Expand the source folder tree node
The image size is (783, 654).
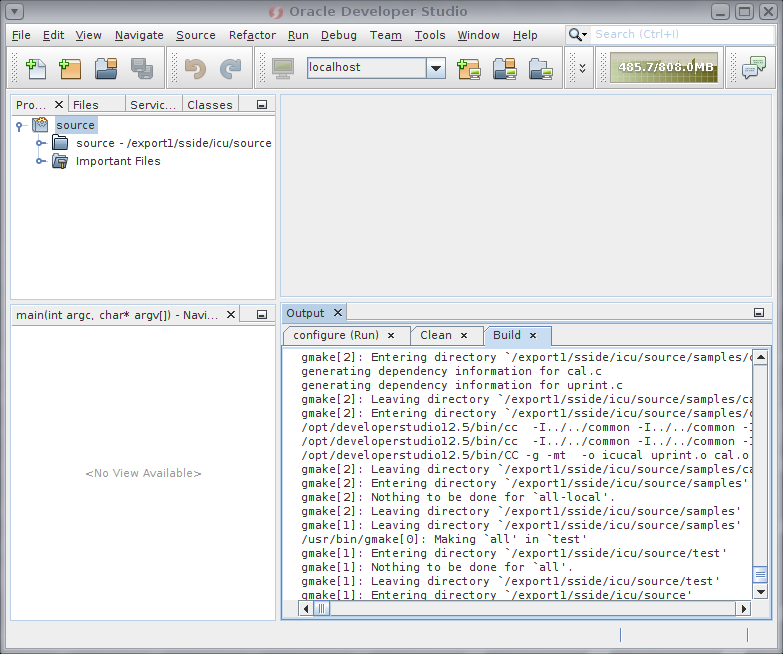[41, 143]
